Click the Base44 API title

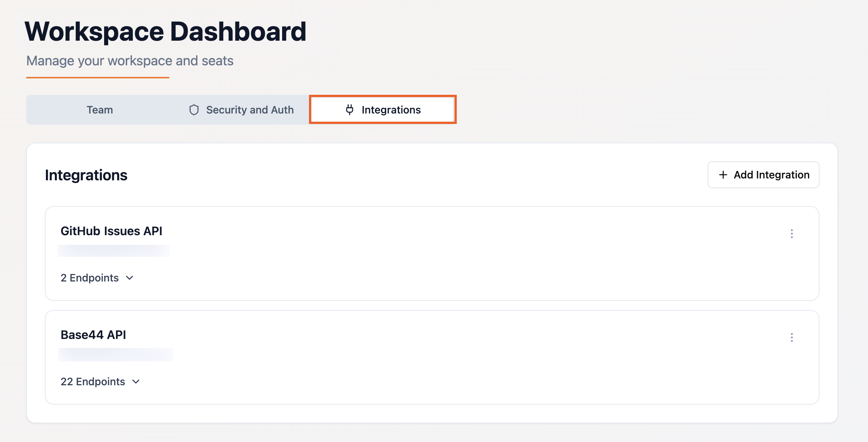point(94,335)
